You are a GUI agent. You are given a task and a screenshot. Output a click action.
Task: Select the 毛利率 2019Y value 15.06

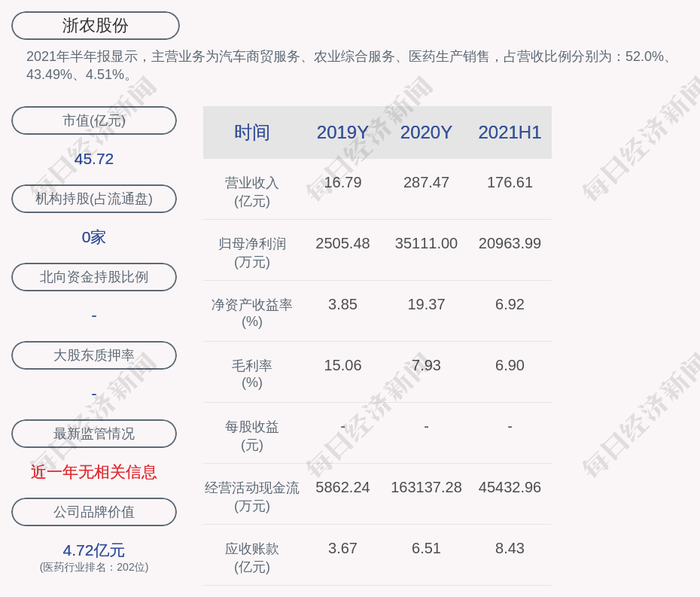pyautogui.click(x=342, y=365)
